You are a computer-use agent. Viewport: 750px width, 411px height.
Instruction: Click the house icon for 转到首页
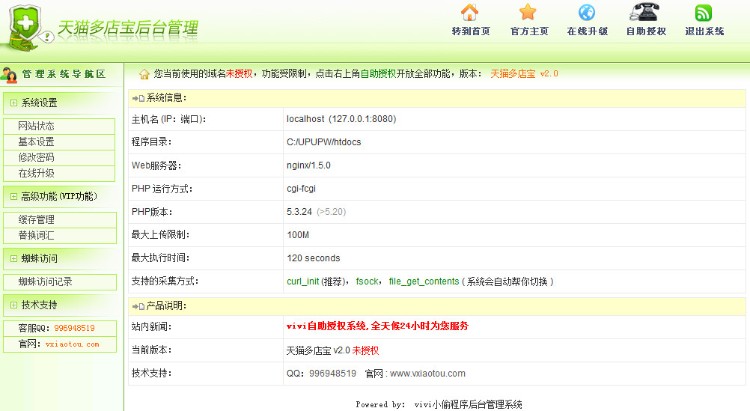tap(470, 13)
